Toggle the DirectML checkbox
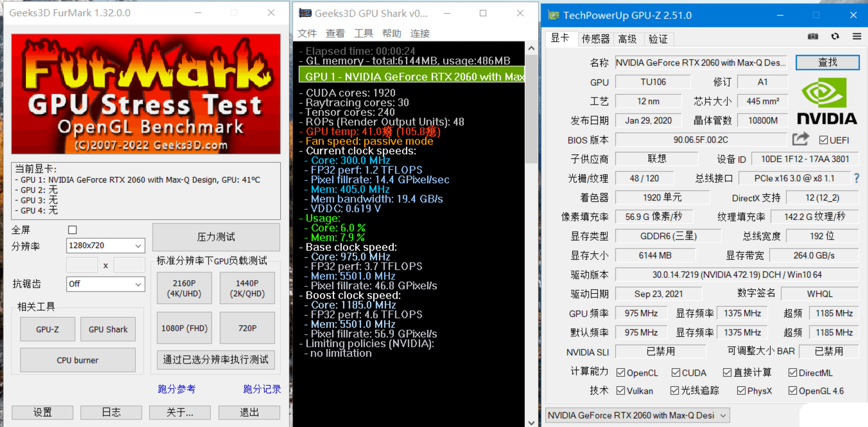 pyautogui.click(x=793, y=373)
